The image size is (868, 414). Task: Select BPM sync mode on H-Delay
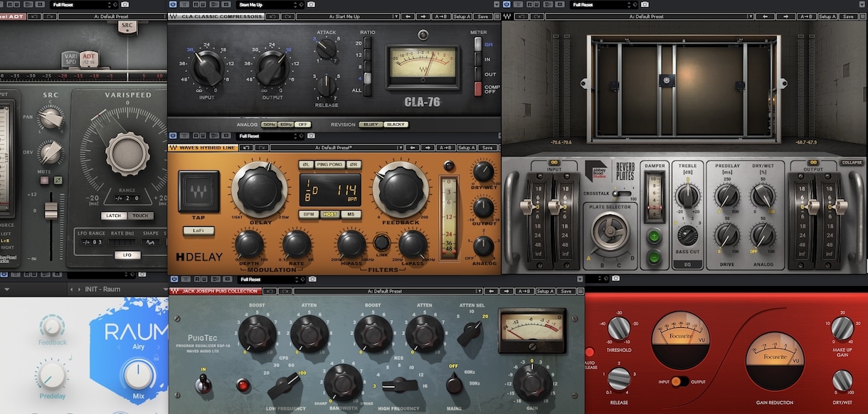click(x=309, y=214)
